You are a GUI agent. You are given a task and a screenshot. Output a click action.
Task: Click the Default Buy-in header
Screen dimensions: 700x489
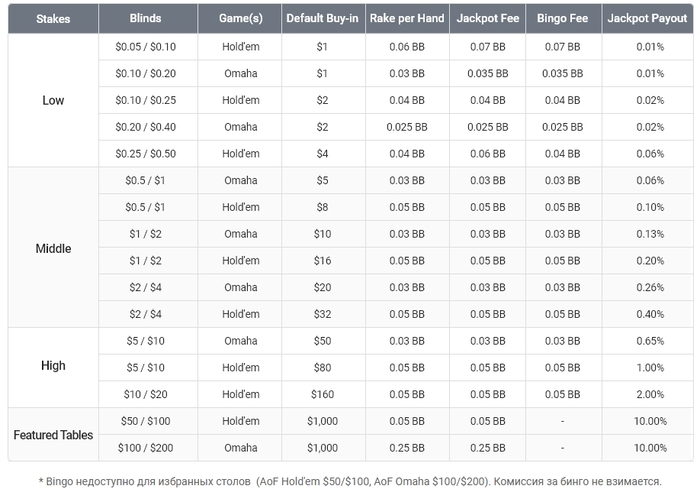coord(322,19)
